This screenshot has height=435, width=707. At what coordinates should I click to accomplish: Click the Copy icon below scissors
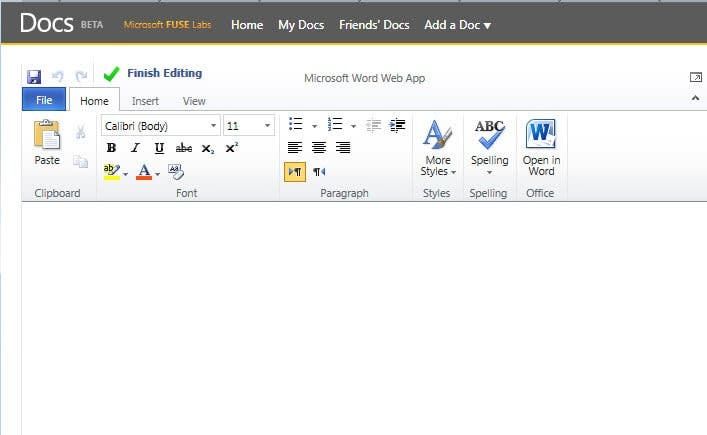[x=81, y=161]
